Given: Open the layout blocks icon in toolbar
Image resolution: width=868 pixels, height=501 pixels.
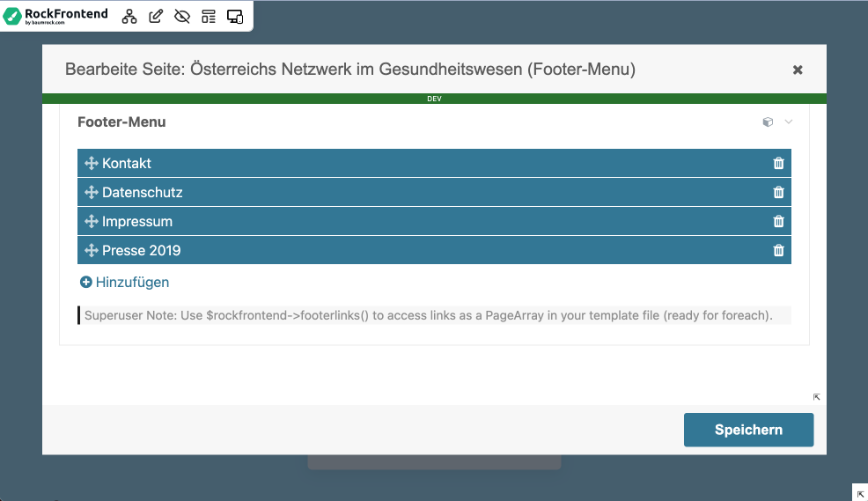Looking at the screenshot, I should coord(209,16).
